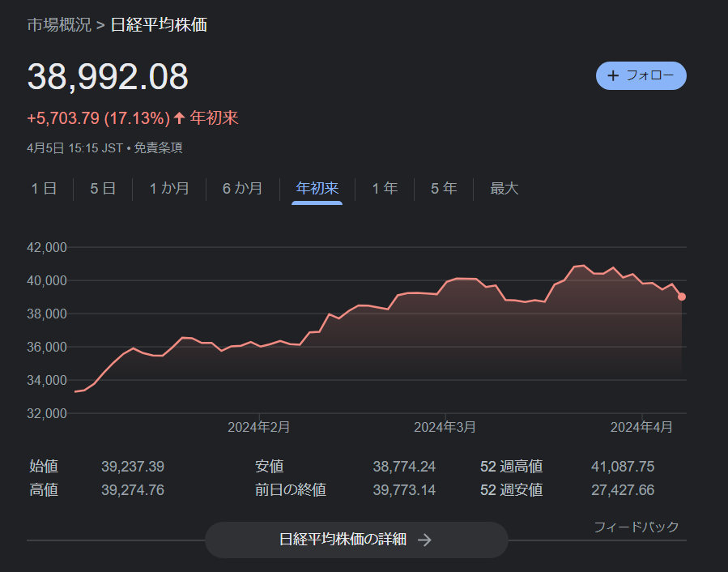Select the 年初来 range tab
The width and height of the screenshot is (728, 572).
317,189
